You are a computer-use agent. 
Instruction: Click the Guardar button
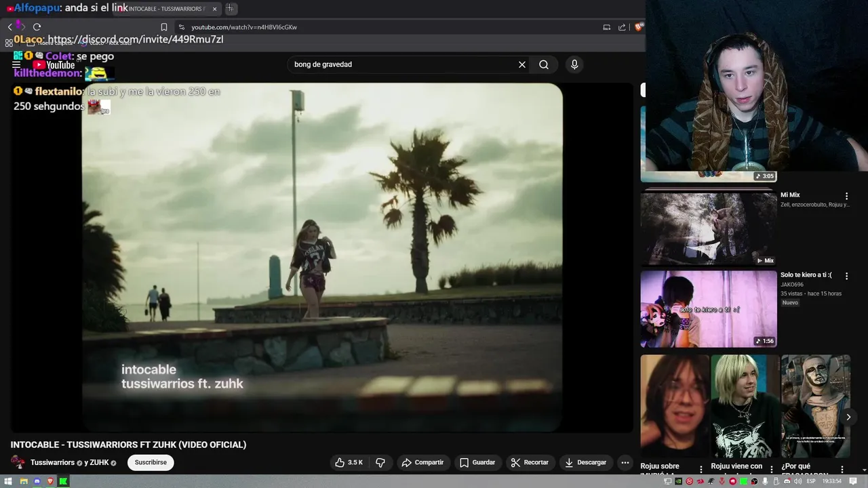477,462
